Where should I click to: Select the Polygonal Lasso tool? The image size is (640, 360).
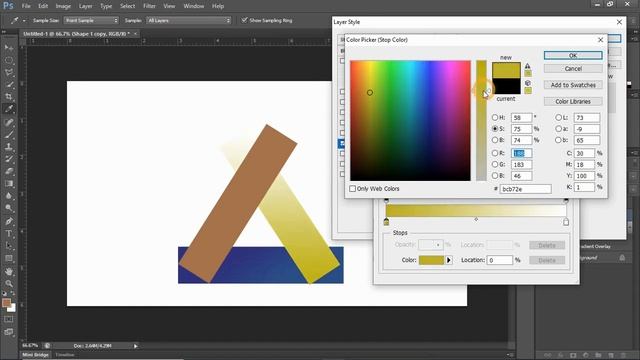click(9, 73)
